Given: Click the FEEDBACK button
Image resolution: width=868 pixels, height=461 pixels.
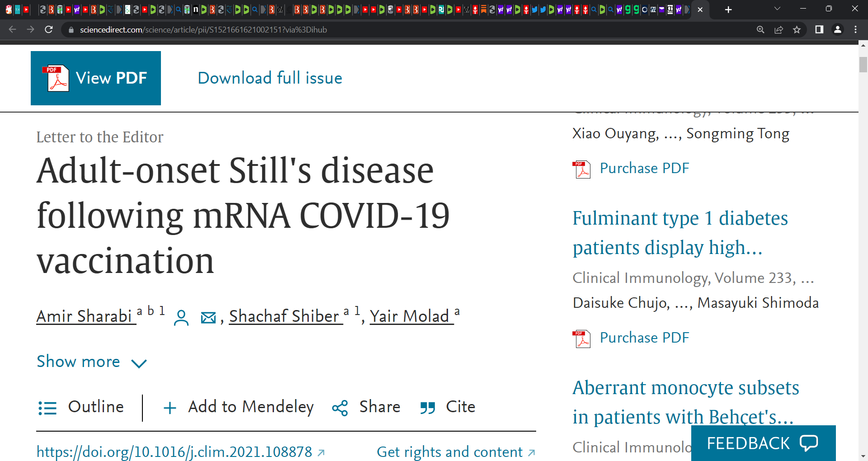Looking at the screenshot, I should click(763, 443).
